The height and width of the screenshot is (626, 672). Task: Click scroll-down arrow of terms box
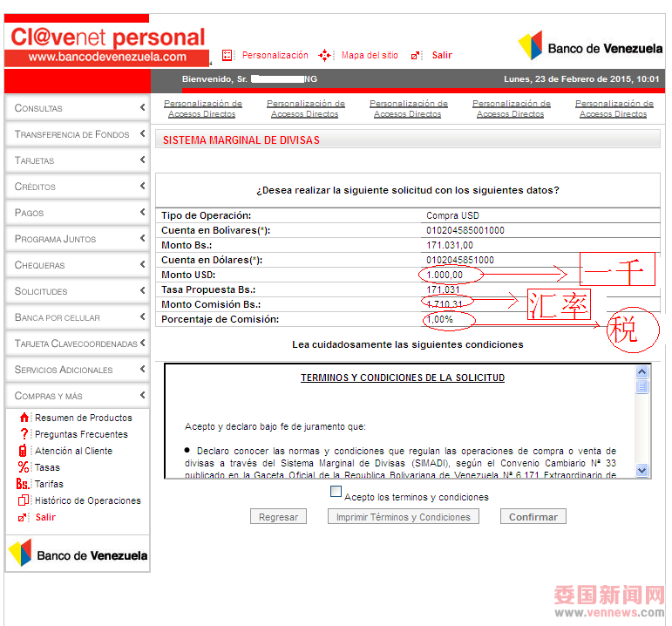click(x=642, y=470)
